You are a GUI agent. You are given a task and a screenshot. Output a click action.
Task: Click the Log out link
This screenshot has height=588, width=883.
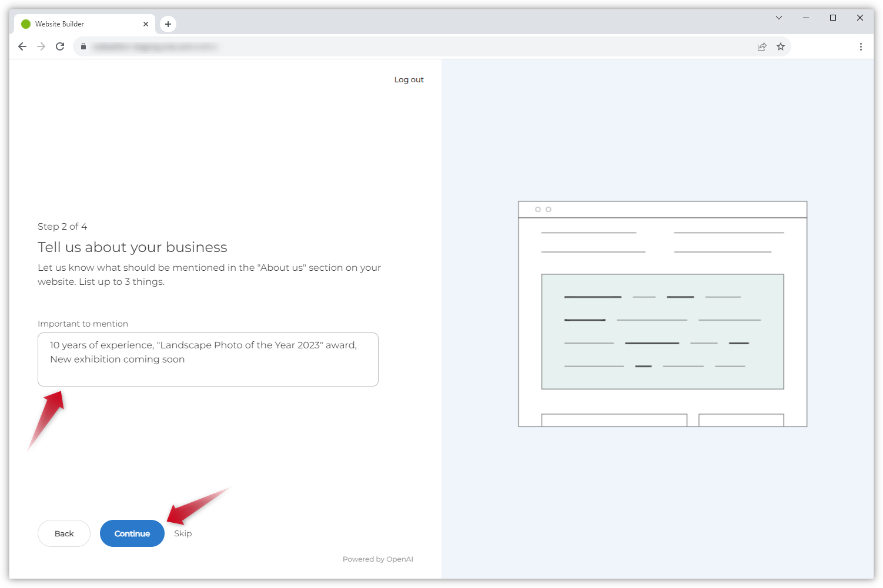409,80
